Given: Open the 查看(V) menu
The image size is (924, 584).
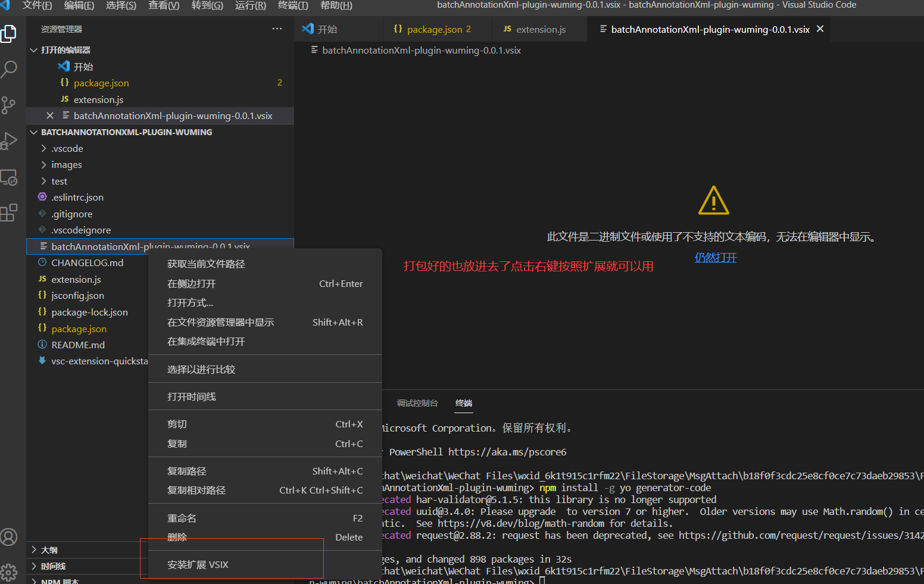Looking at the screenshot, I should 164,5.
